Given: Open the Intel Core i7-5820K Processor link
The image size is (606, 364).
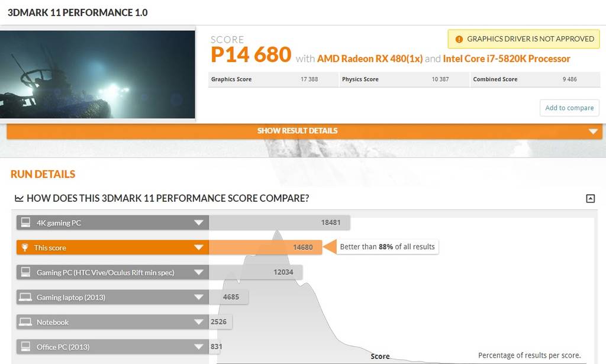Looking at the screenshot, I should coord(507,59).
